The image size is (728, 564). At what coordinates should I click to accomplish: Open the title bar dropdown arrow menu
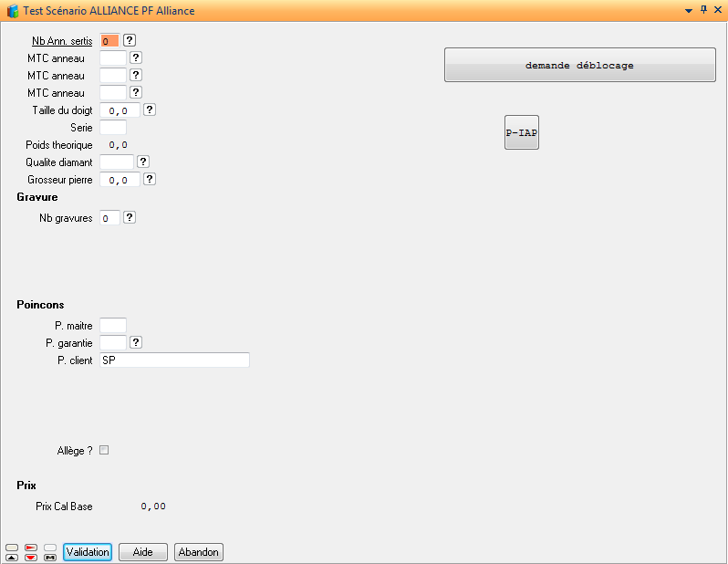click(689, 11)
